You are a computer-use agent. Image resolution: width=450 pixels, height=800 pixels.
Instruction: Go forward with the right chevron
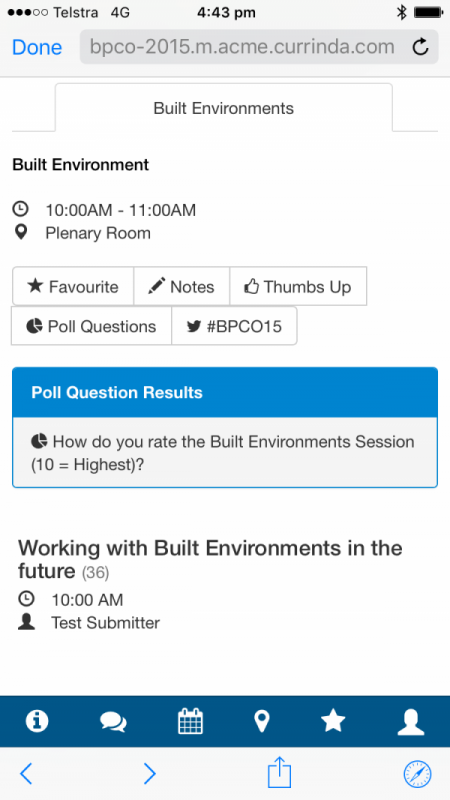[149, 774]
